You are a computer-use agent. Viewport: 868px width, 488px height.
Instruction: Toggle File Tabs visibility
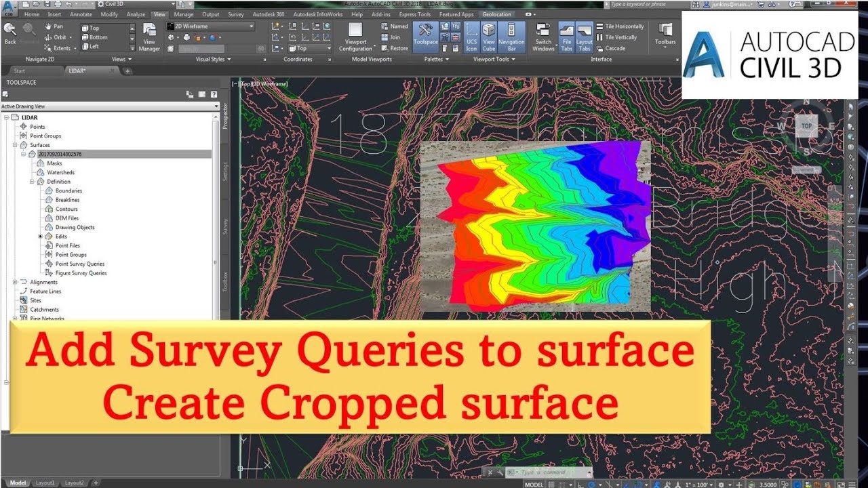point(566,37)
